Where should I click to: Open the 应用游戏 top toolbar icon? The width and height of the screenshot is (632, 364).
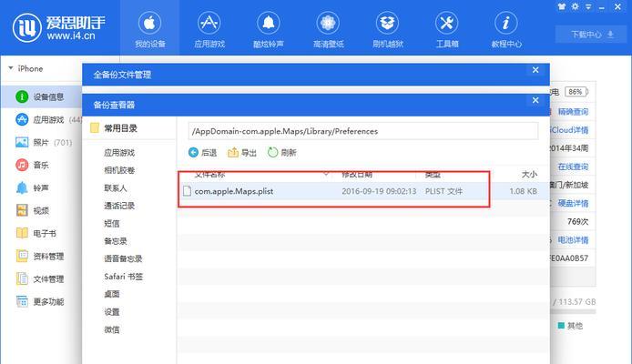click(209, 23)
